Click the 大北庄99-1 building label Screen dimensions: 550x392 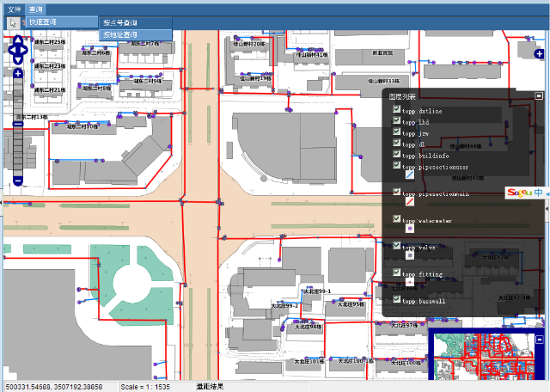[317, 291]
